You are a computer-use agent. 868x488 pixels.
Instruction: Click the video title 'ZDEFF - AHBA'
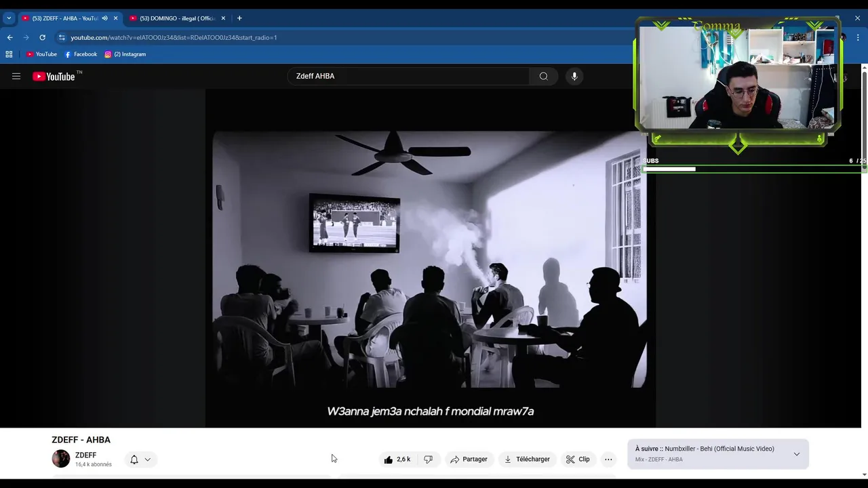81,440
